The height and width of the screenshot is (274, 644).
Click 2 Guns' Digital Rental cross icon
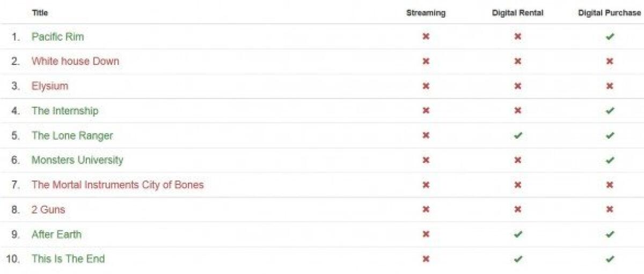(518, 210)
